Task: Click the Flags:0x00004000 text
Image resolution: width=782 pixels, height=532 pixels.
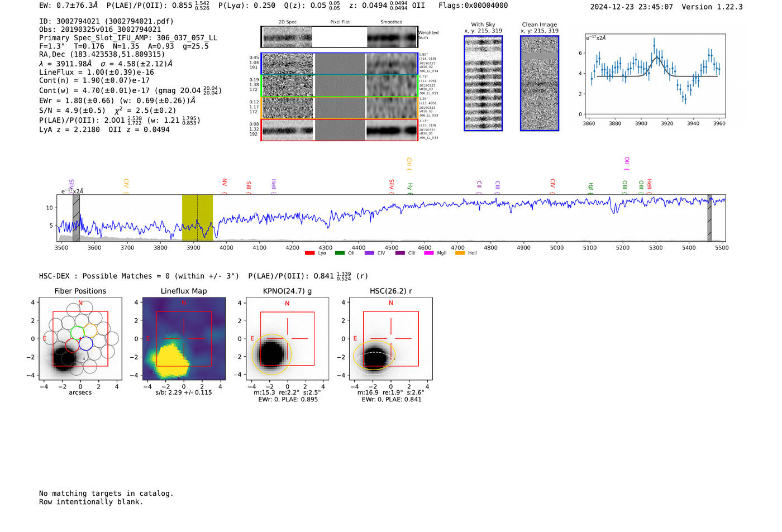Action: pos(473,6)
